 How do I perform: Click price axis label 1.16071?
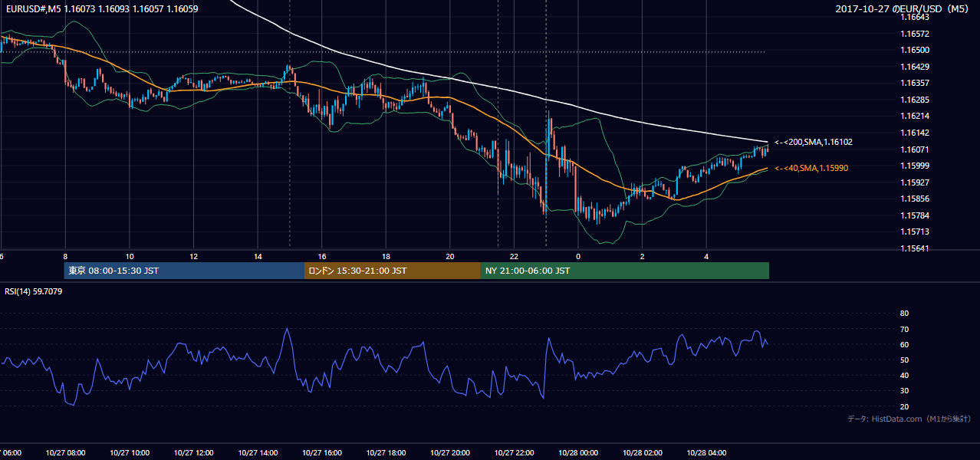click(x=916, y=149)
